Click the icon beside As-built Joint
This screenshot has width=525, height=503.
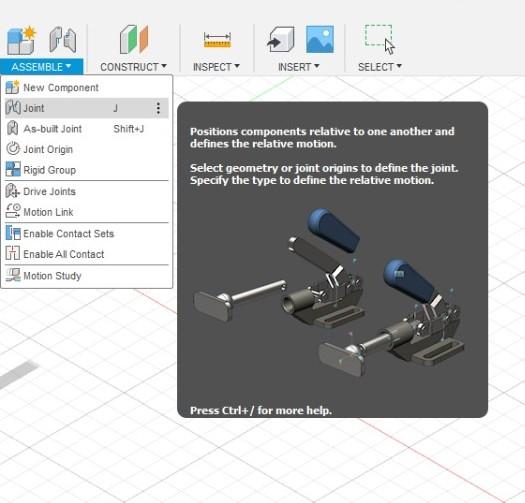[13, 129]
